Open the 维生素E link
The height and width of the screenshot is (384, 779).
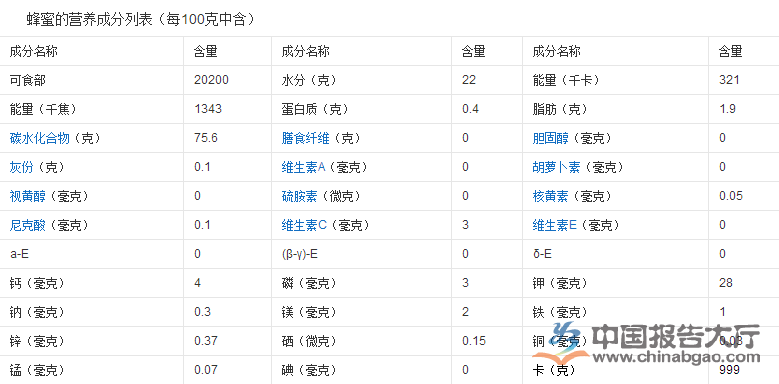click(x=554, y=225)
